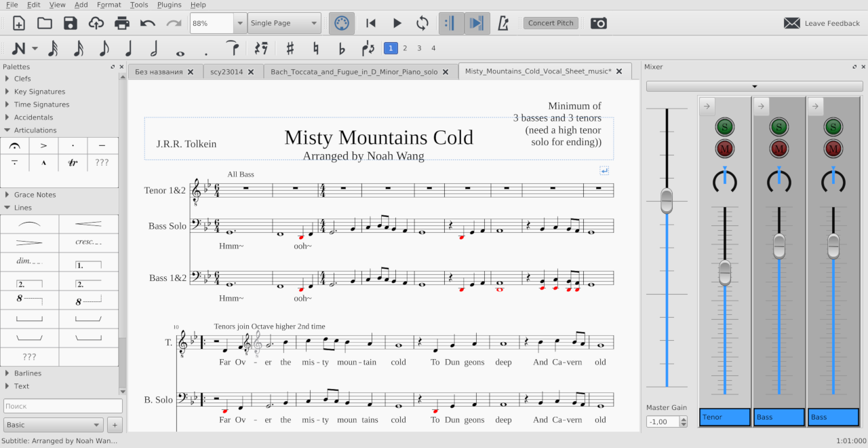Open the note input mode dropdown arrow
The height and width of the screenshot is (448, 868).
(x=35, y=48)
